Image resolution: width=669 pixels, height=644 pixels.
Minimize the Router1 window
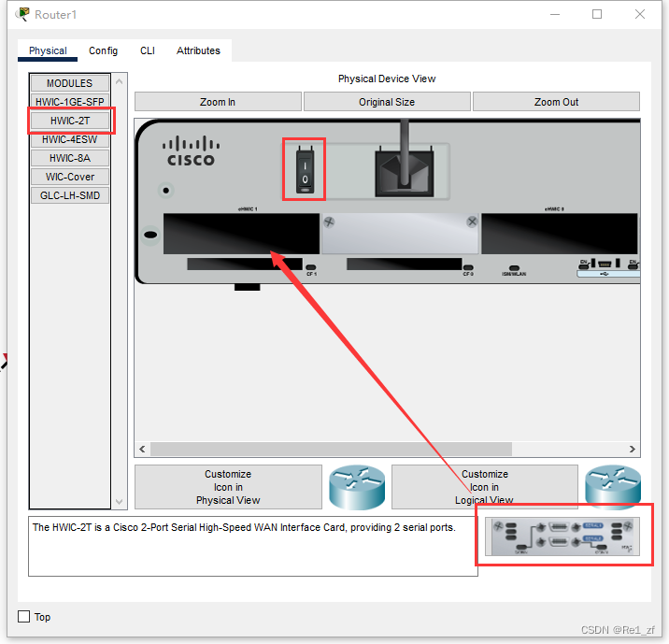pos(555,15)
